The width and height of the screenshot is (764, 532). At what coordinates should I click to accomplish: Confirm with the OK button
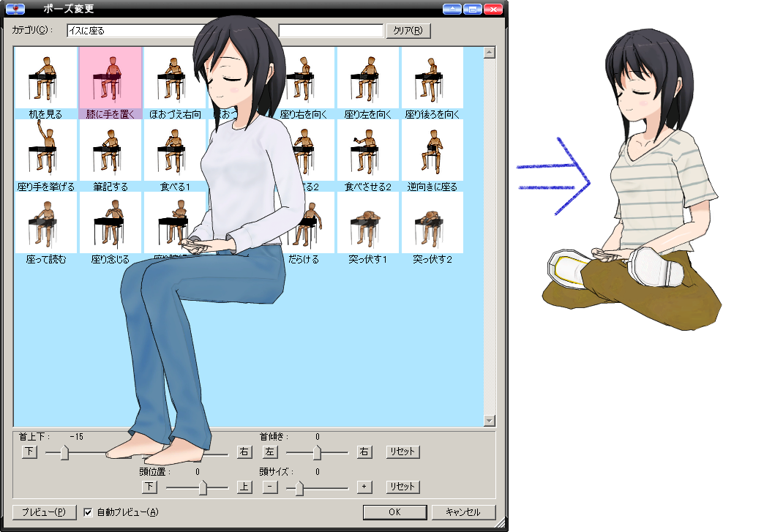[394, 512]
